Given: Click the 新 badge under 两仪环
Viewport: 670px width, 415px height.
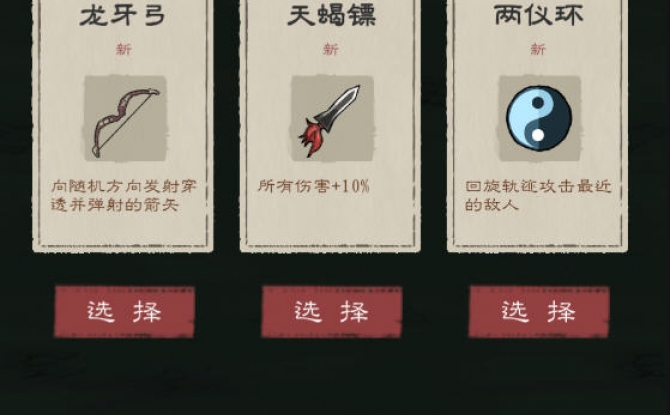Looking at the screenshot, I should click(538, 49).
